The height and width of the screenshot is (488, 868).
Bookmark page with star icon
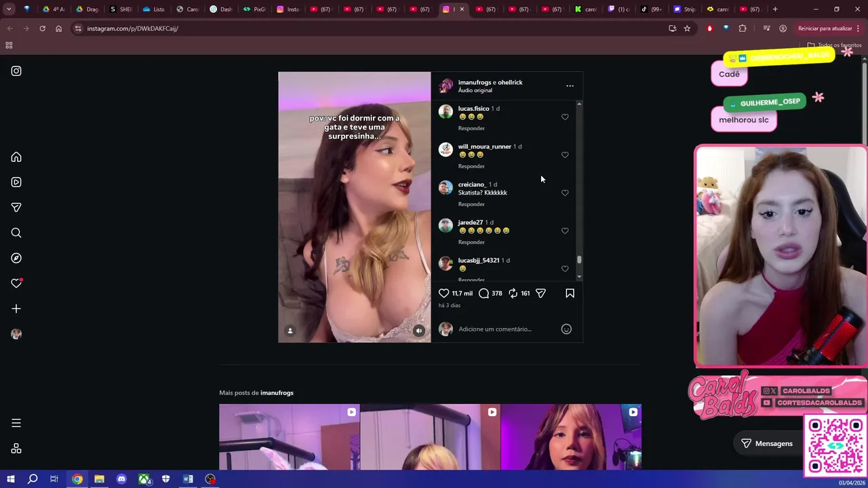687,28
